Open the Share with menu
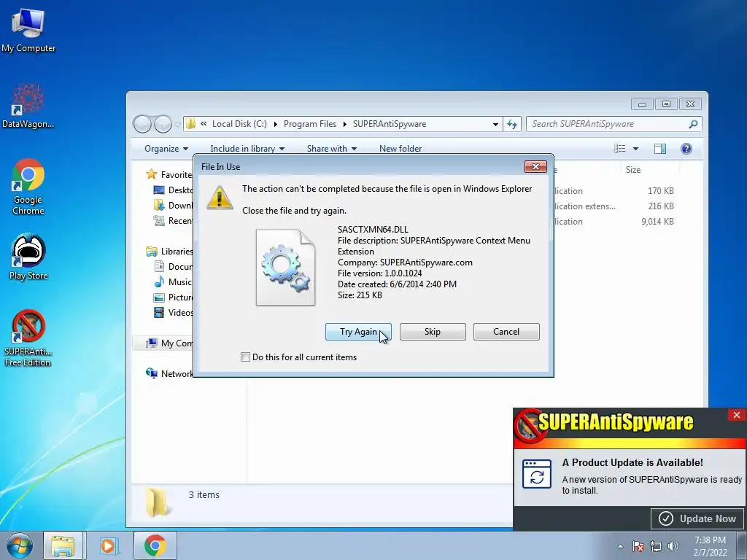The image size is (747, 560). tap(332, 149)
